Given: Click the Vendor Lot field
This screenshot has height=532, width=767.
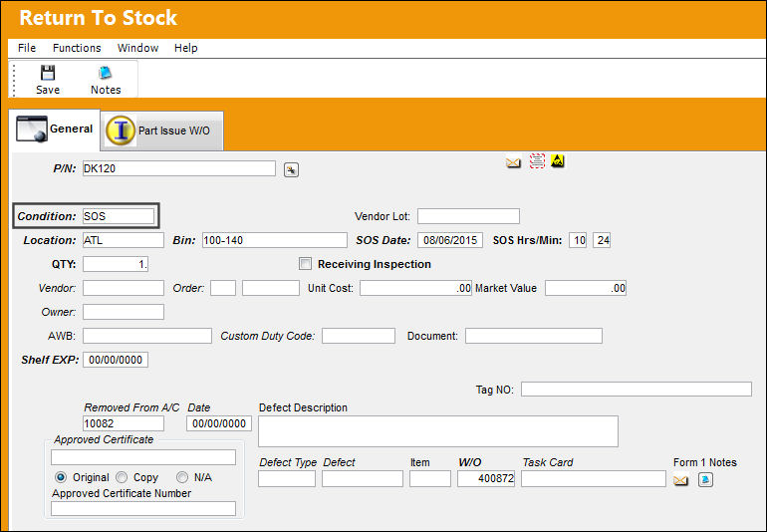Looking at the screenshot, I should coord(468,216).
